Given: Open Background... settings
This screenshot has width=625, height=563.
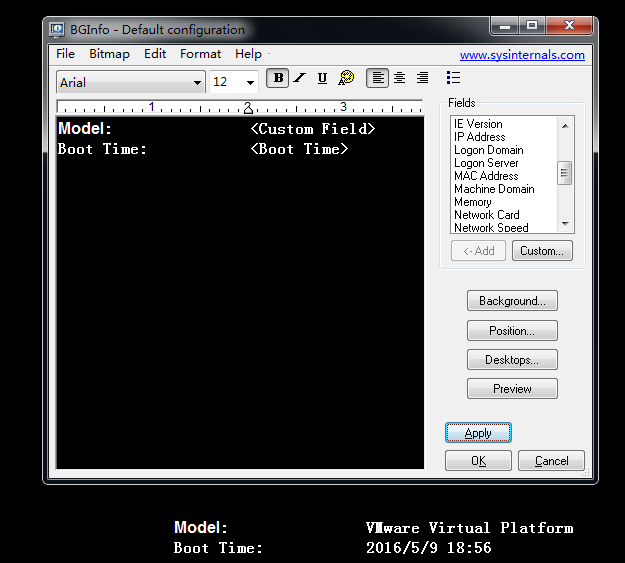Looking at the screenshot, I should (x=512, y=301).
